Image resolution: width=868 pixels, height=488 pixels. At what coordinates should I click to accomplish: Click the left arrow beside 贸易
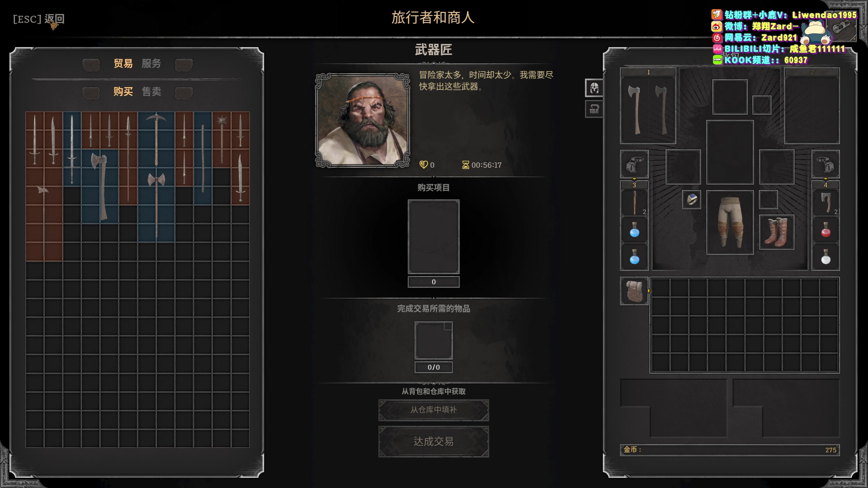[x=91, y=65]
